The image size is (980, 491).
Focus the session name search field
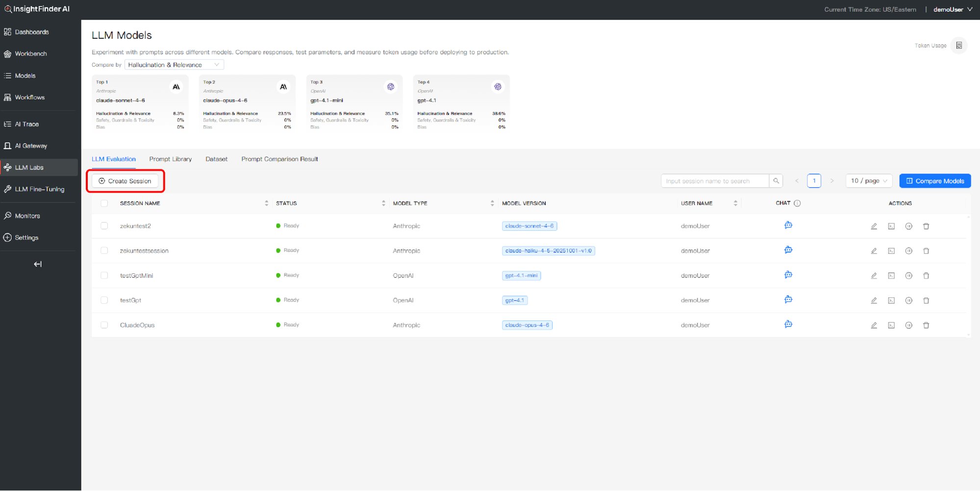[714, 181]
